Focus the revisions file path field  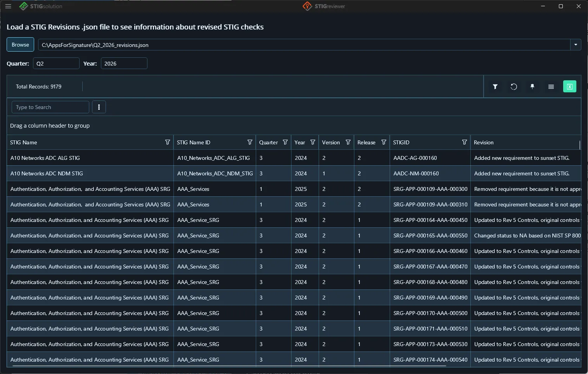click(x=304, y=45)
